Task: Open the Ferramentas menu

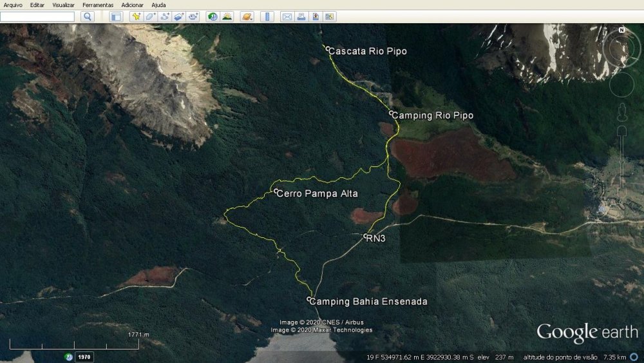Action: click(x=98, y=5)
